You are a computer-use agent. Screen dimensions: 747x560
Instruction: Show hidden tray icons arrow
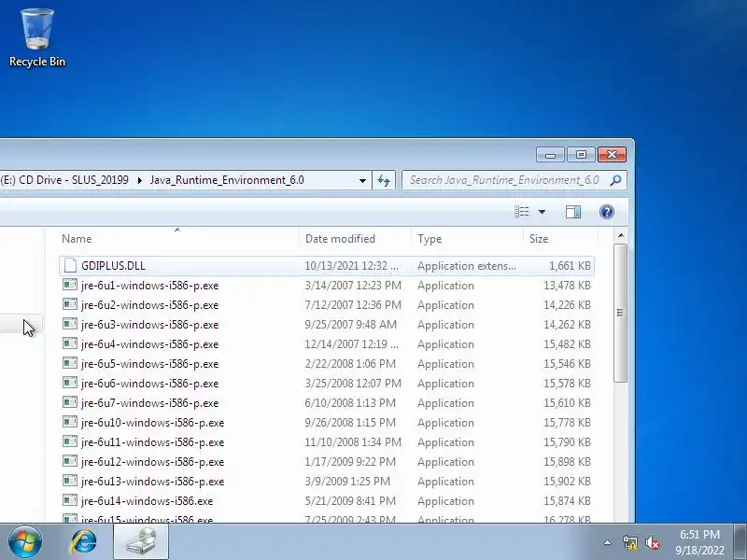tap(608, 542)
